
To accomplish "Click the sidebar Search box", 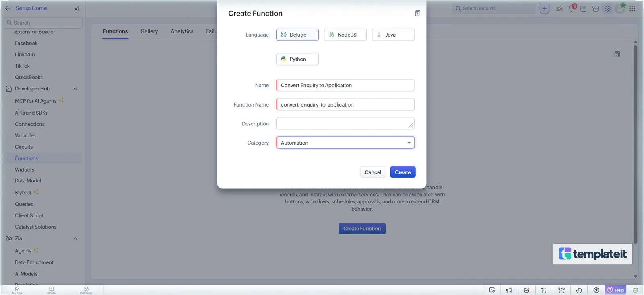I will pyautogui.click(x=43, y=23).
